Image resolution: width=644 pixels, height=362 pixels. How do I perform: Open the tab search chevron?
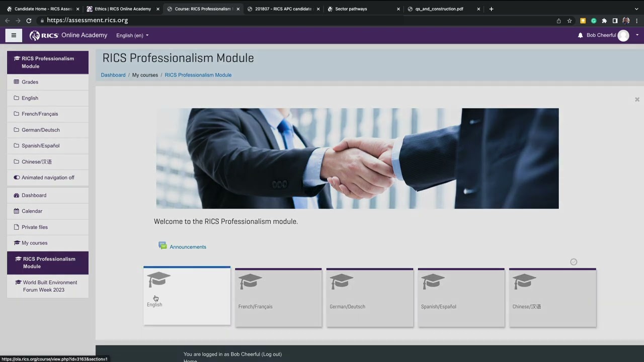click(636, 9)
